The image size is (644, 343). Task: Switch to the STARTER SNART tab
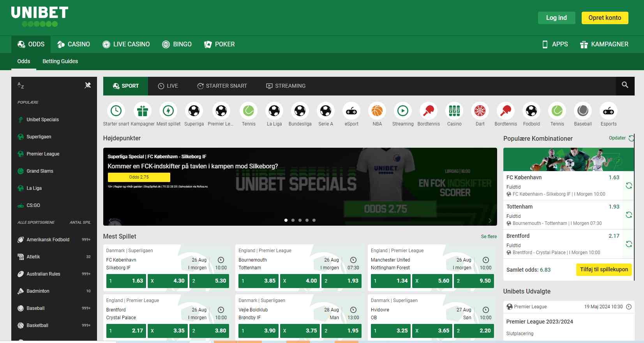(x=222, y=86)
